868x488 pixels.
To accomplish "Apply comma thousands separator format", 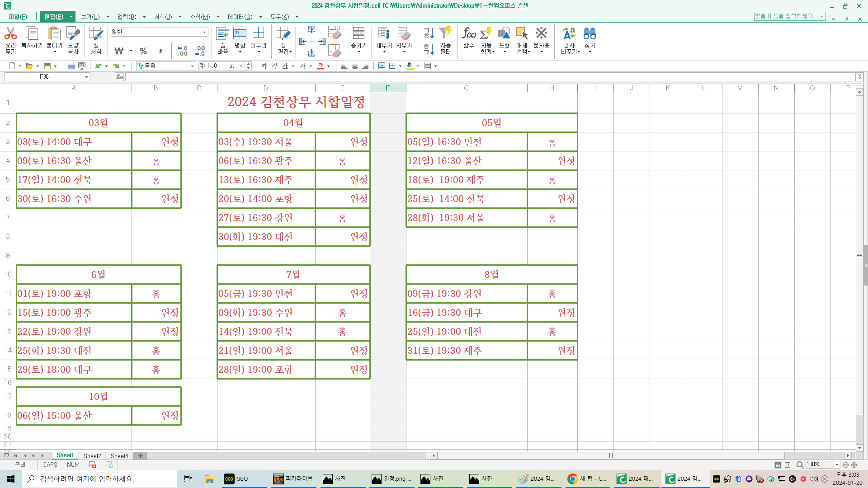I will tap(160, 51).
